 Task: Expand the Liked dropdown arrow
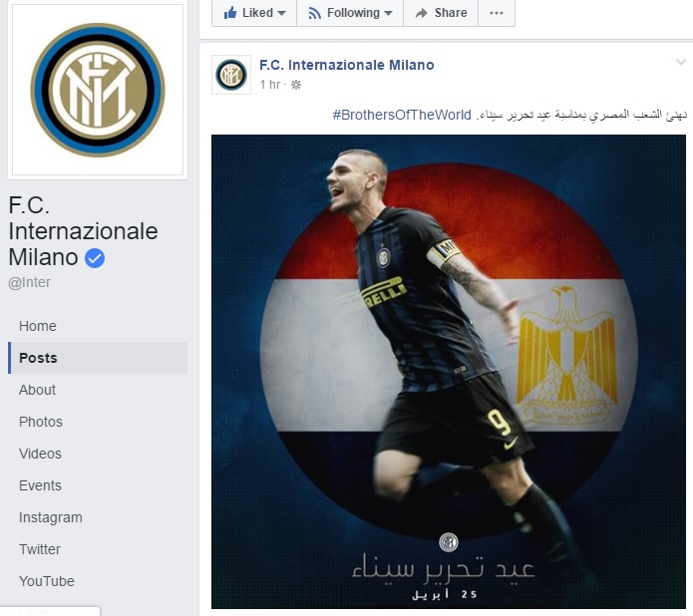click(x=281, y=13)
